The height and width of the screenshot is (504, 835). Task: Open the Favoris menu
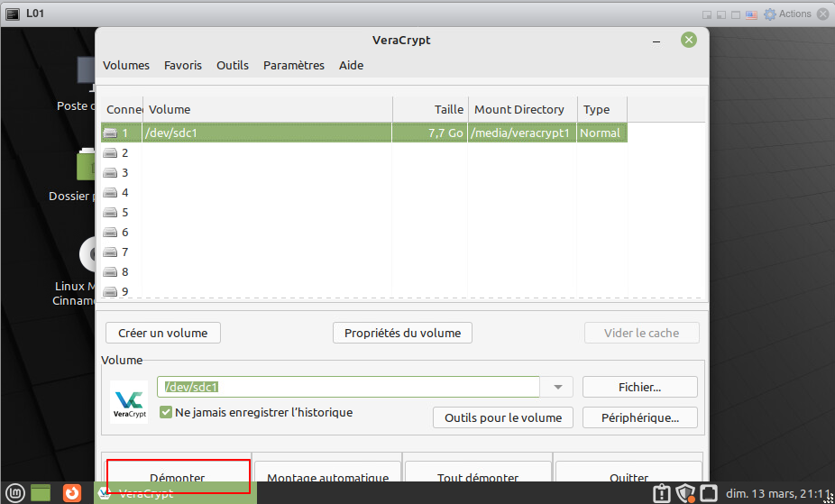[x=182, y=65]
